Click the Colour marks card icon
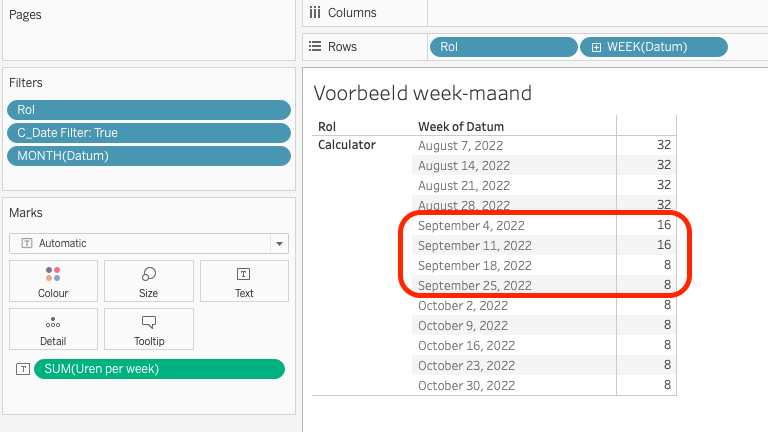The image size is (768, 432). [x=53, y=274]
